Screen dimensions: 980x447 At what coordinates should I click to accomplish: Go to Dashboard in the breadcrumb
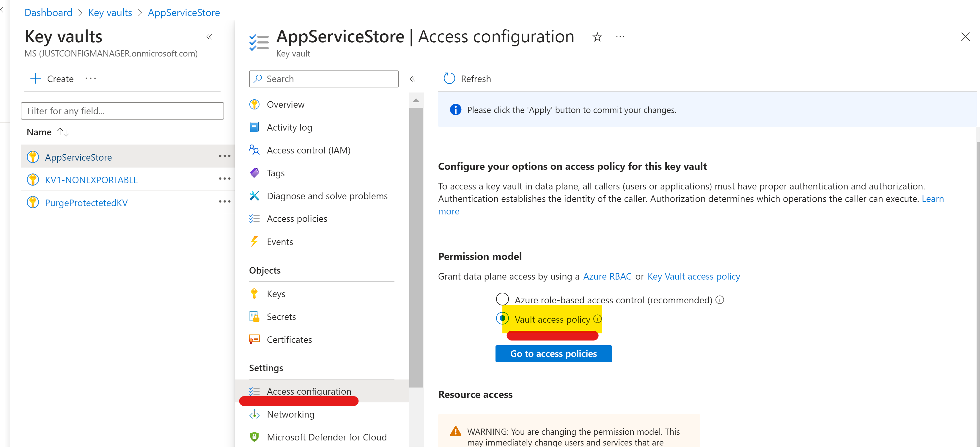tap(48, 12)
